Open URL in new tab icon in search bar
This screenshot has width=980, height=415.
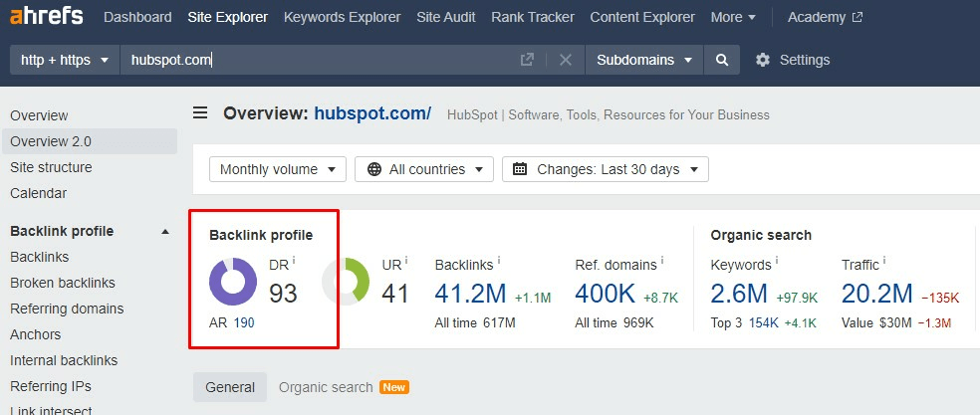tap(527, 60)
